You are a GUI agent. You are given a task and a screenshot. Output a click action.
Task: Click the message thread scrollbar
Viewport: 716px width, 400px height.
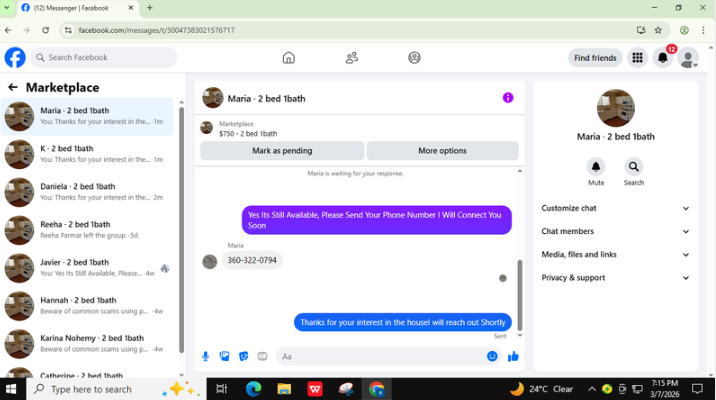(520, 295)
